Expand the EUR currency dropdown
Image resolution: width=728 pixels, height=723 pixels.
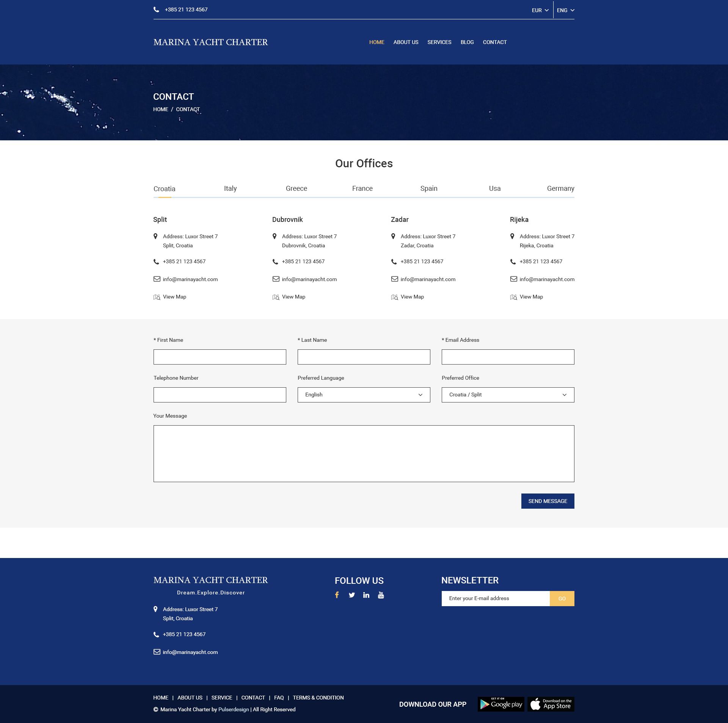[x=540, y=10]
